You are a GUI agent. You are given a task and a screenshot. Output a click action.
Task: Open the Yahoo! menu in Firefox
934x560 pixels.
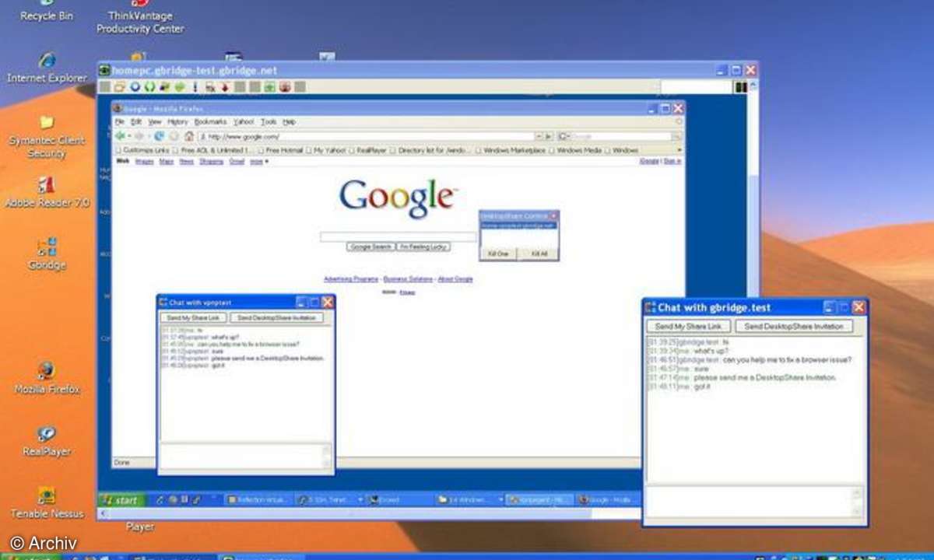point(244,122)
